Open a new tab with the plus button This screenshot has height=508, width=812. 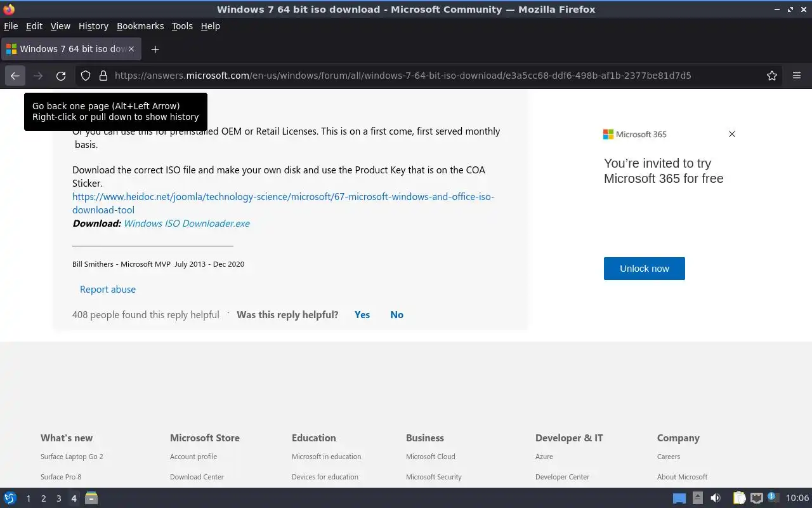155,49
